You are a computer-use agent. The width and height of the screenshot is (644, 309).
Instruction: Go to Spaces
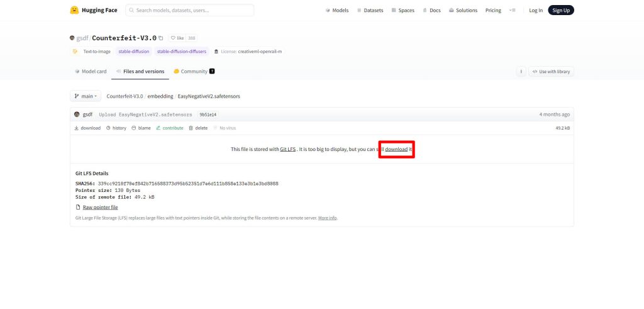click(403, 10)
